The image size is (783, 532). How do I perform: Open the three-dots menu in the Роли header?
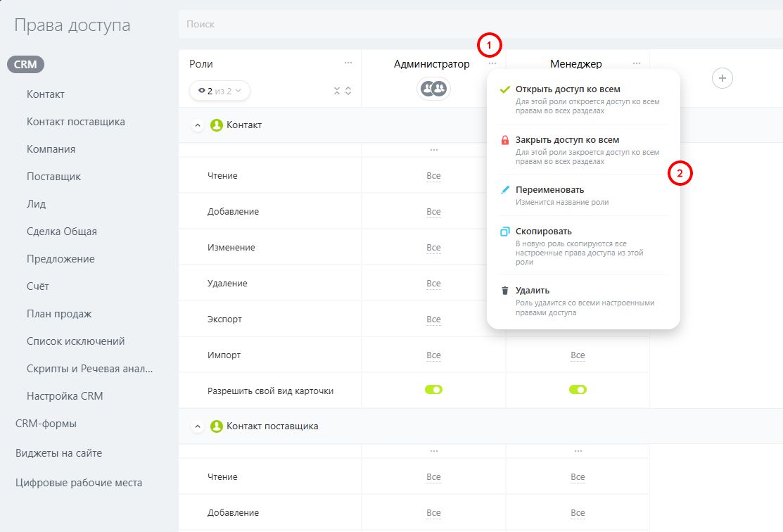point(348,63)
